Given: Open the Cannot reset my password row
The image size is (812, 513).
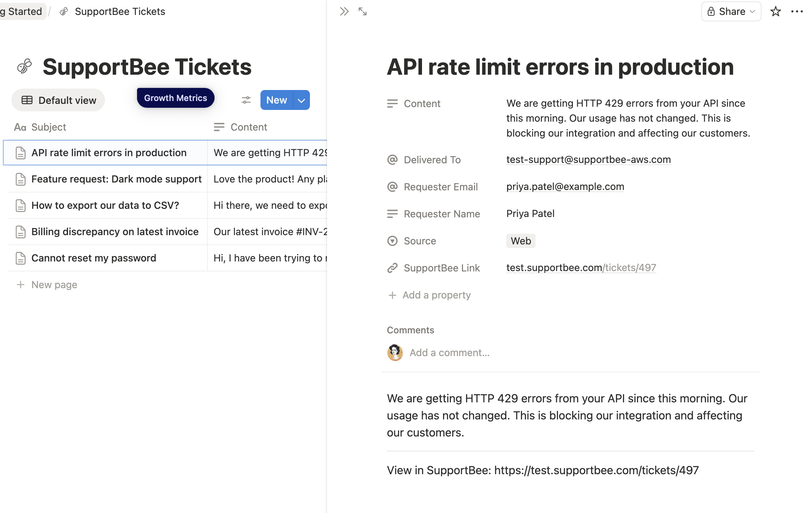Looking at the screenshot, I should pyautogui.click(x=94, y=258).
